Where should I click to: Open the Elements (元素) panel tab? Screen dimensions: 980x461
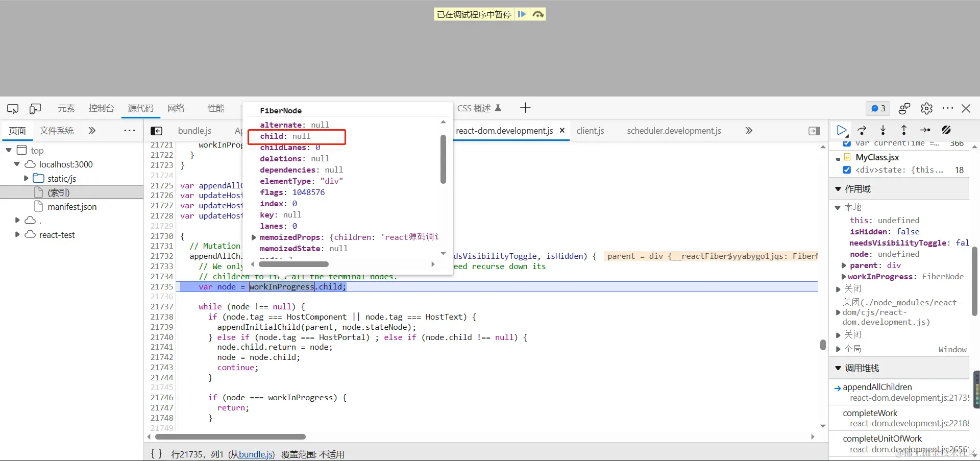pos(66,108)
